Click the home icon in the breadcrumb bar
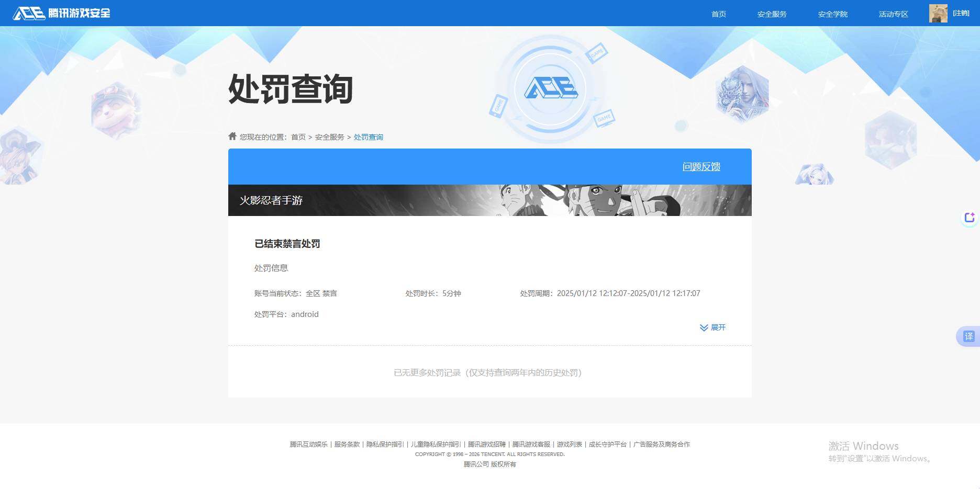This screenshot has width=980, height=489. (232, 136)
